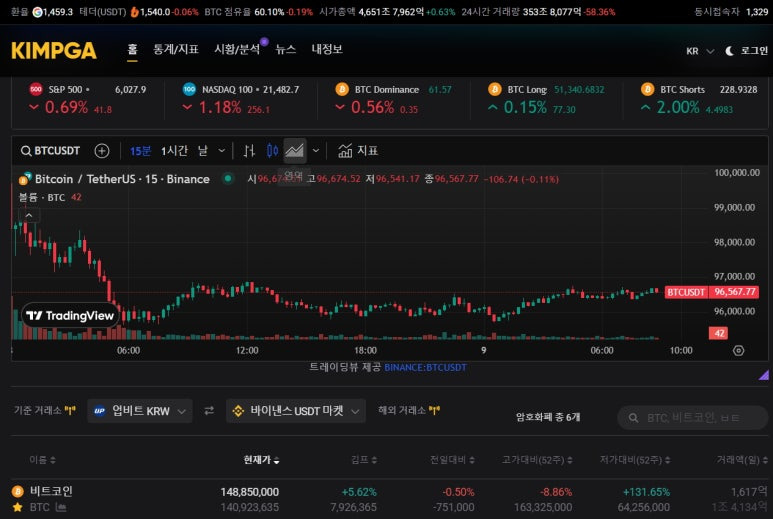This screenshot has height=519, width=773.
Task: Switch to bar chart style
Action: tap(249, 151)
